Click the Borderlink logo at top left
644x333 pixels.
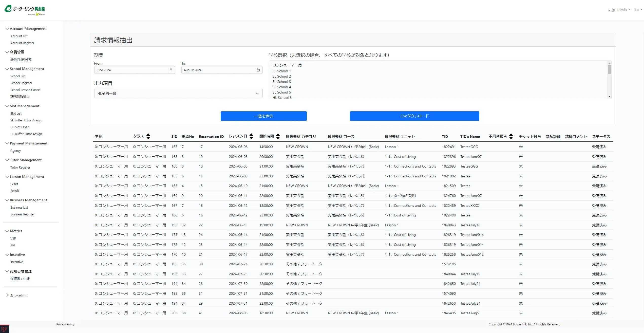25,10
